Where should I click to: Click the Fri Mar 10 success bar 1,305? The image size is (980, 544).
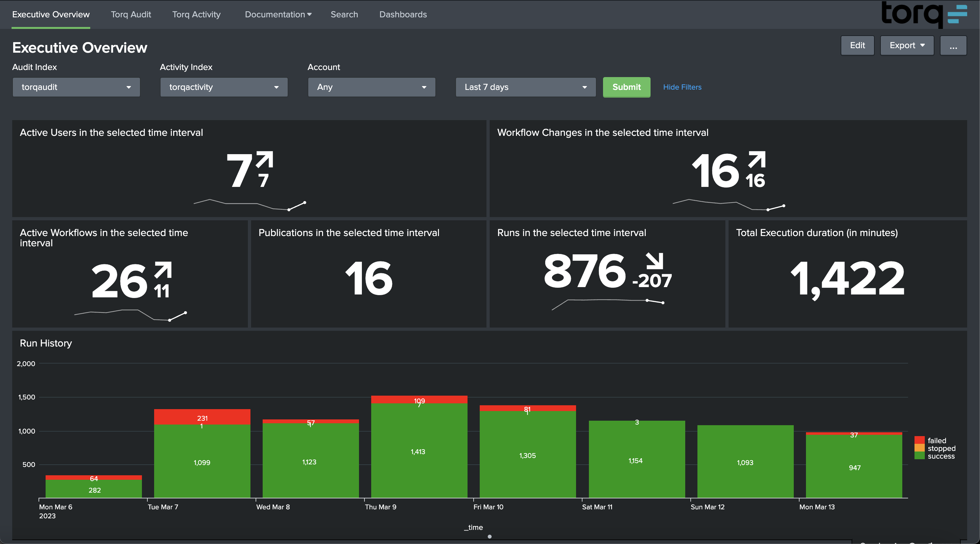[x=528, y=454]
